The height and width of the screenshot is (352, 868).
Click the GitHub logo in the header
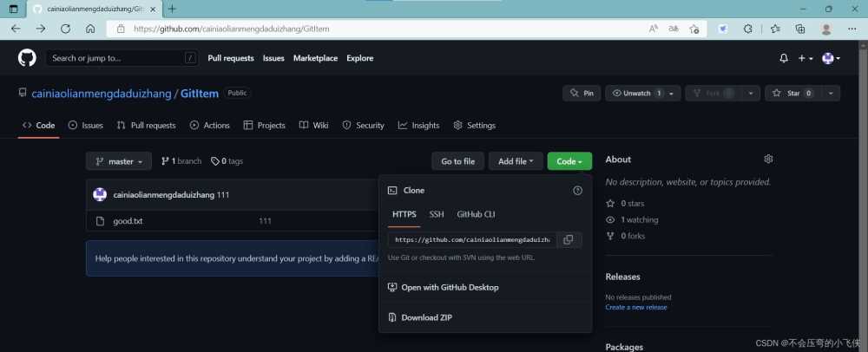(27, 58)
